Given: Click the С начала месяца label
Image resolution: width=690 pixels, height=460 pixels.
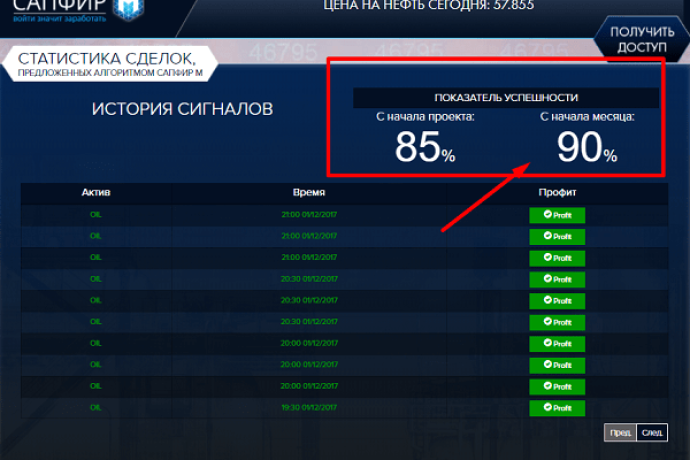Looking at the screenshot, I should coord(587,117).
